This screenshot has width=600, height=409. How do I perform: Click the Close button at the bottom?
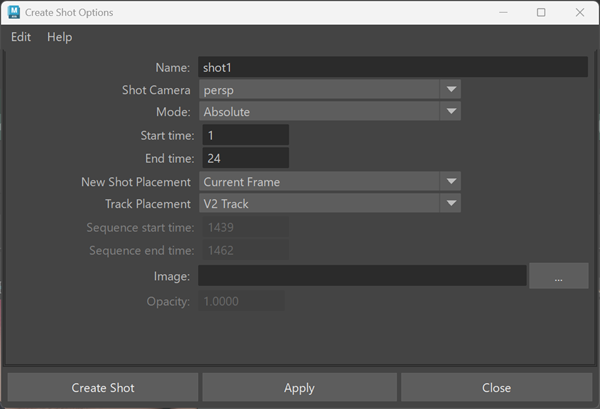click(496, 388)
